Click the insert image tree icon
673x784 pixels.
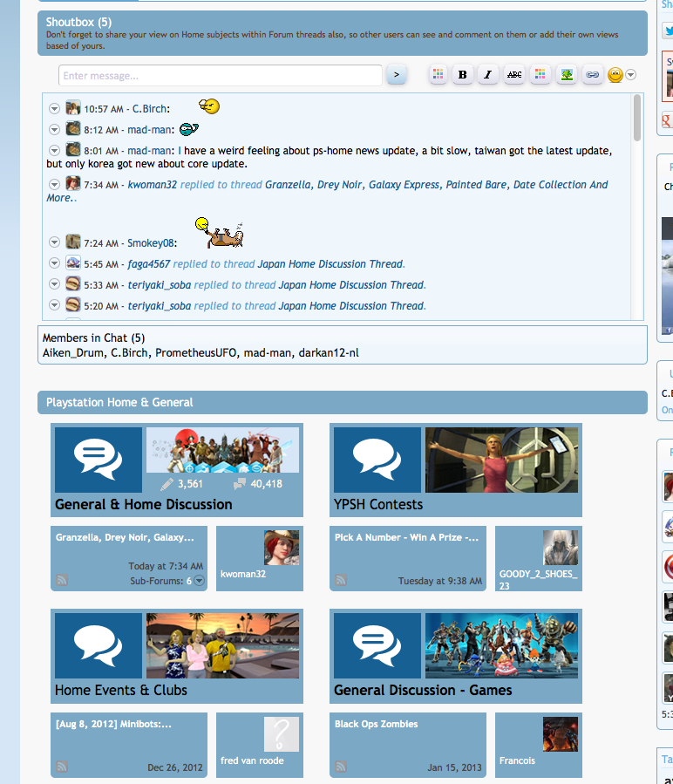click(567, 75)
